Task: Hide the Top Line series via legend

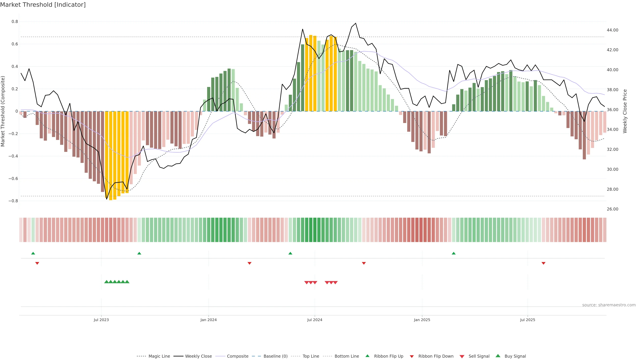Action: point(311,356)
